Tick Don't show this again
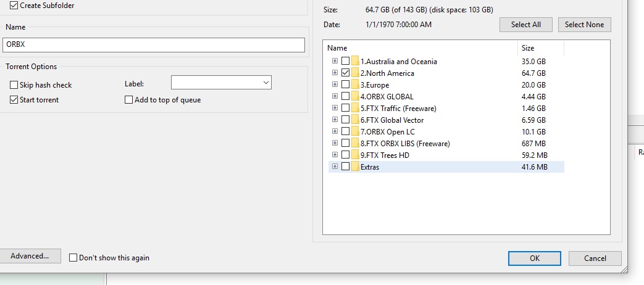This screenshot has height=285, width=644. pyautogui.click(x=73, y=257)
